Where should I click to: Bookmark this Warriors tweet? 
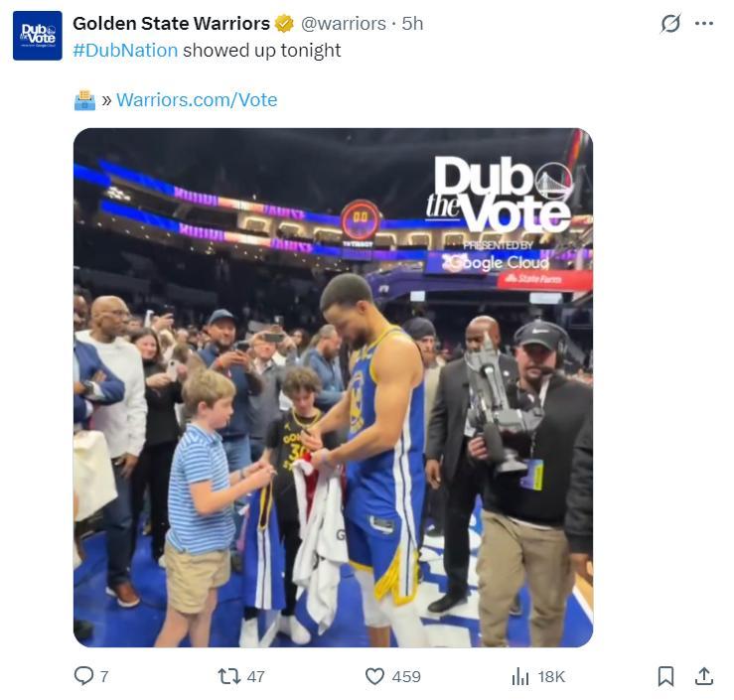[665, 676]
